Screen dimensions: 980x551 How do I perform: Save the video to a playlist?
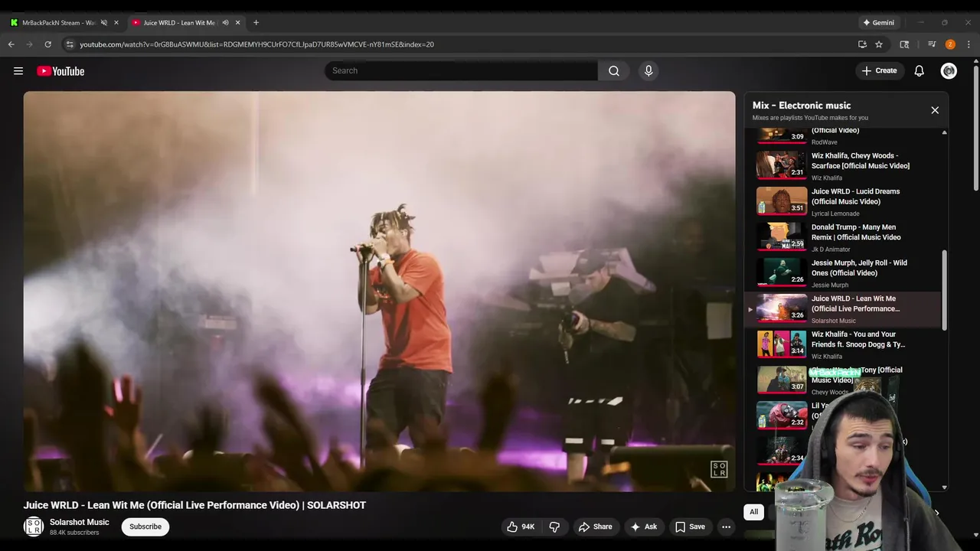690,527
